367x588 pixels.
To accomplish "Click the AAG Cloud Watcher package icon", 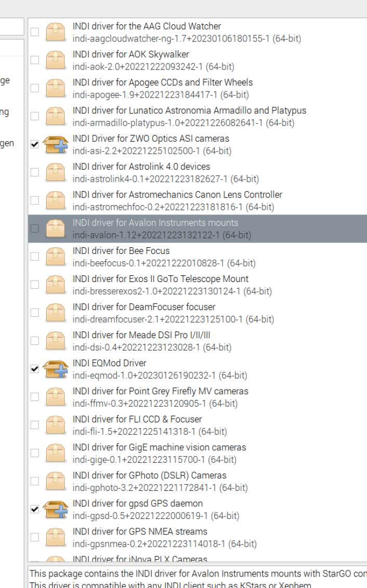I will pyautogui.click(x=56, y=32).
